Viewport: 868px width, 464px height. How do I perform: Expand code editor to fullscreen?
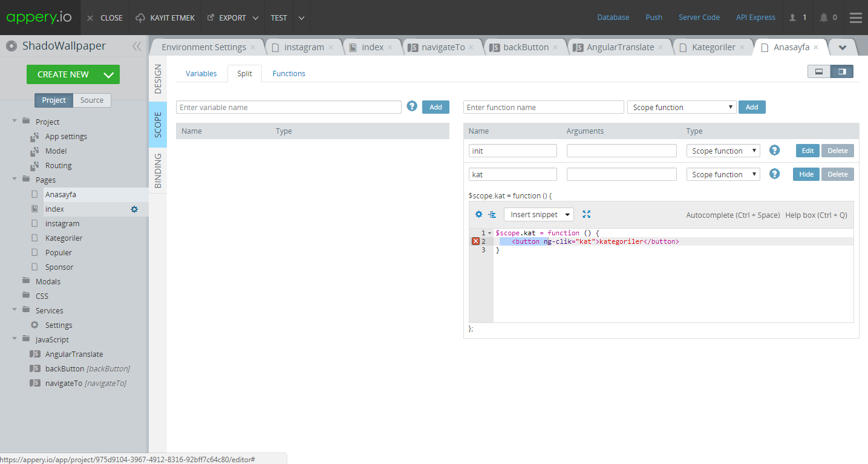click(x=586, y=214)
